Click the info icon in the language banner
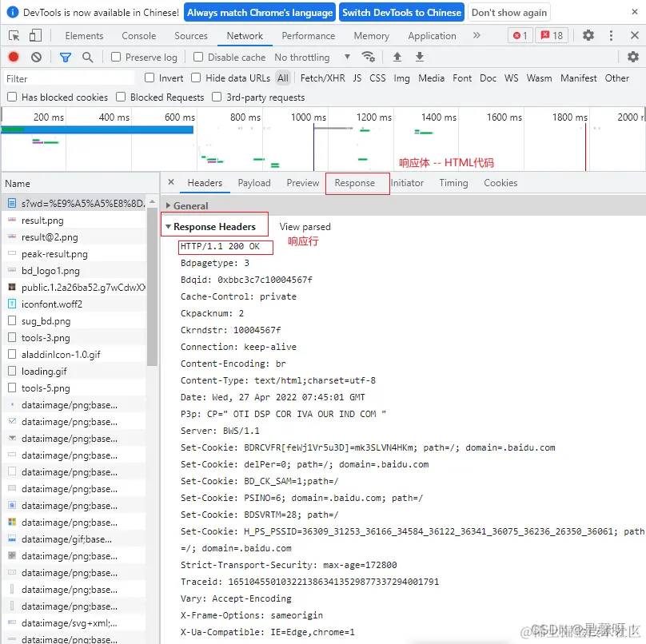Viewport: 646px width, 644px height. pyautogui.click(x=13, y=12)
